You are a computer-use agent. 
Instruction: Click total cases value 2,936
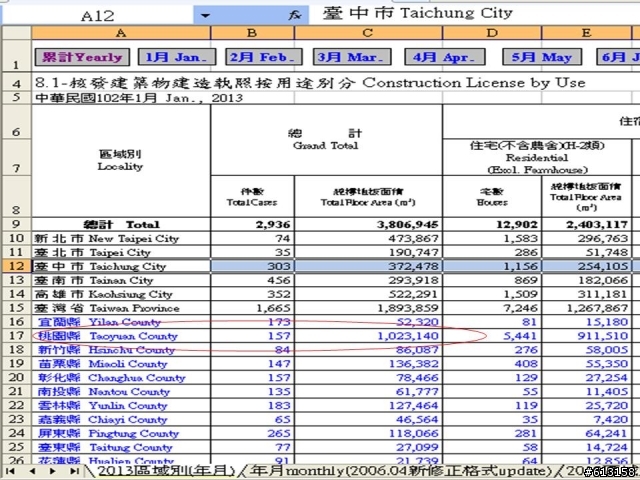[x=252, y=224]
